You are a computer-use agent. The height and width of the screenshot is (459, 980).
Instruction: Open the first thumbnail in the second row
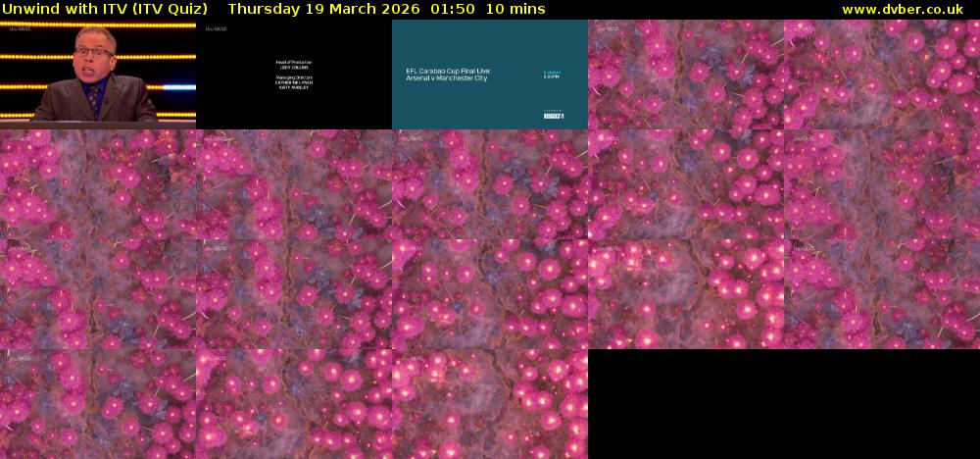98,184
